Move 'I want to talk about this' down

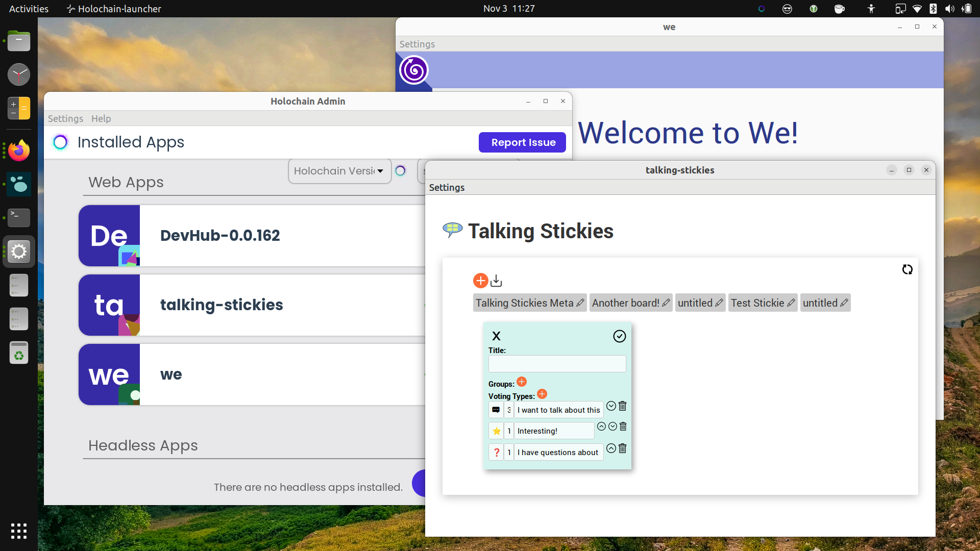click(x=611, y=406)
